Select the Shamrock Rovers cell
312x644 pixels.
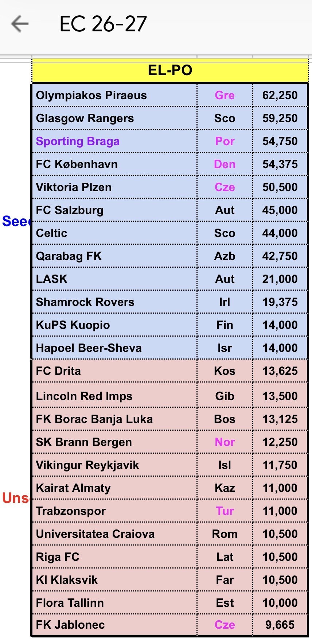click(85, 302)
